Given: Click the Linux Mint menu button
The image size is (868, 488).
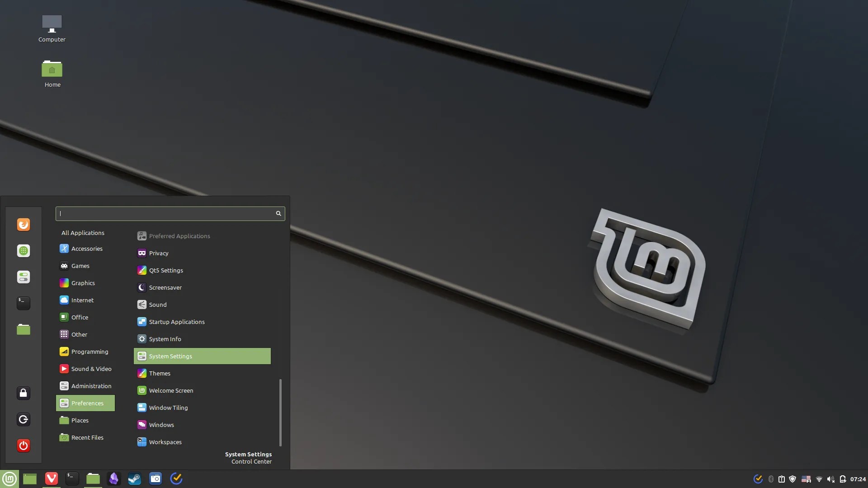Looking at the screenshot, I should [x=9, y=479].
